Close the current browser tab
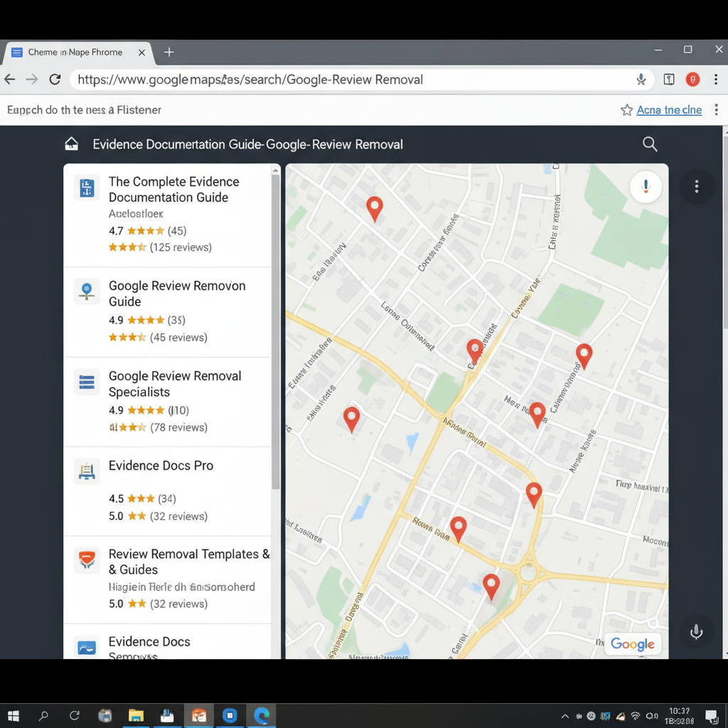 141,53
